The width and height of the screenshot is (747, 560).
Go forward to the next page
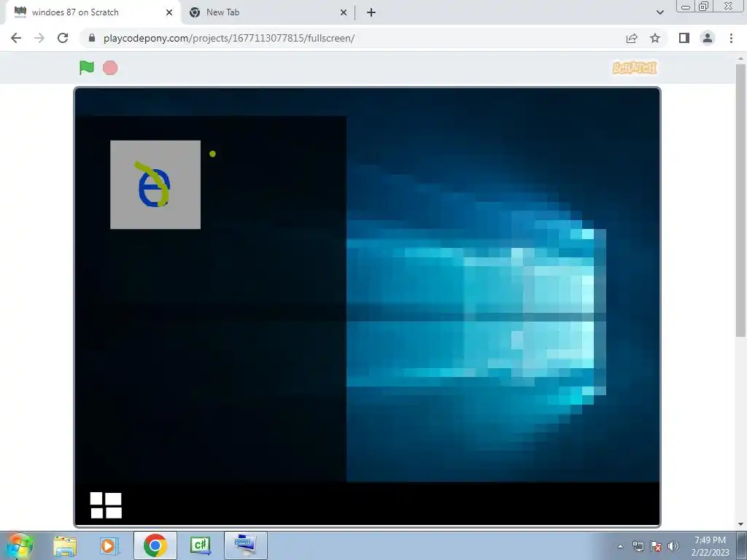[x=39, y=38]
